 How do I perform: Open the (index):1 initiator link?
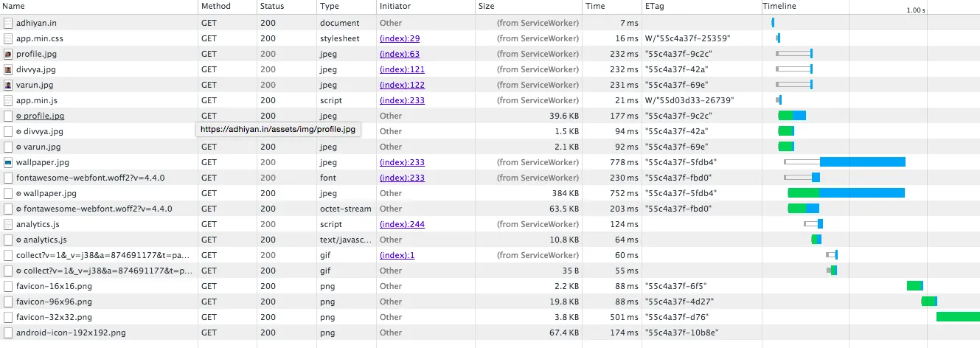(397, 255)
